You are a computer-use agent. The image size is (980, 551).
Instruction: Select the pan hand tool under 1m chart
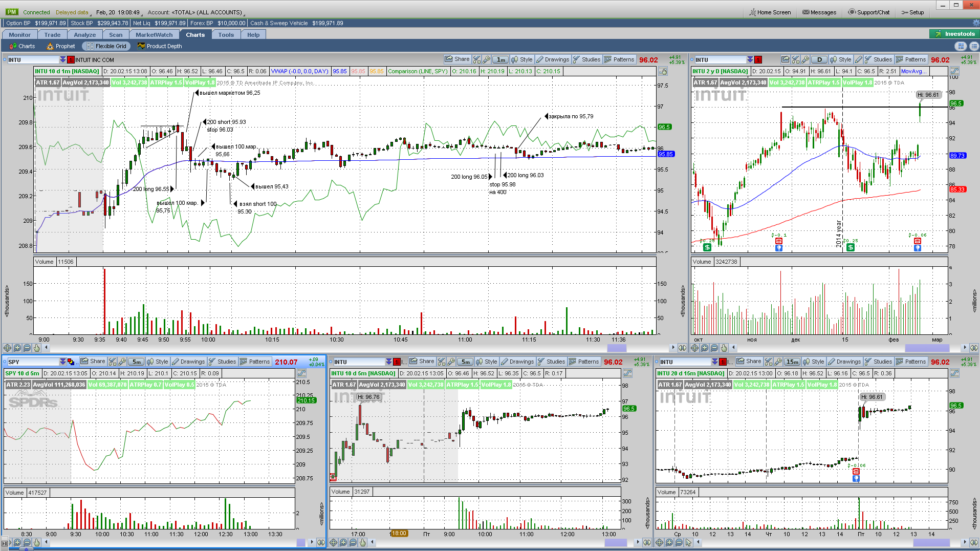click(37, 348)
